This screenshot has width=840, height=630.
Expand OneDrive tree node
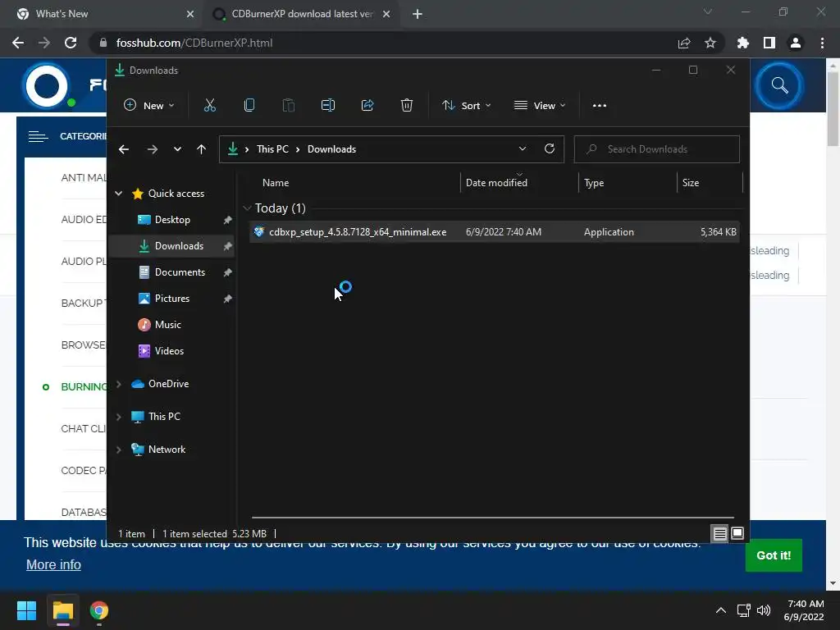tap(118, 384)
